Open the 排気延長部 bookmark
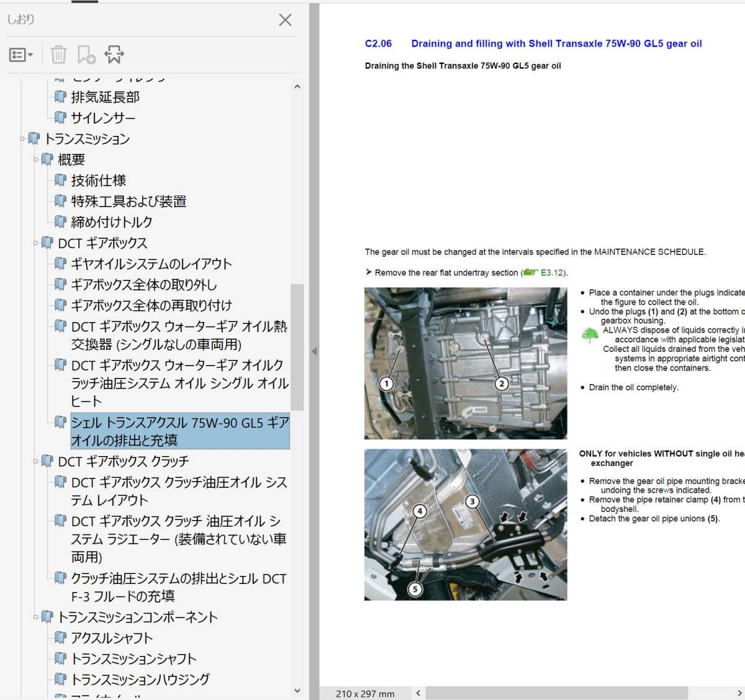 pyautogui.click(x=105, y=97)
